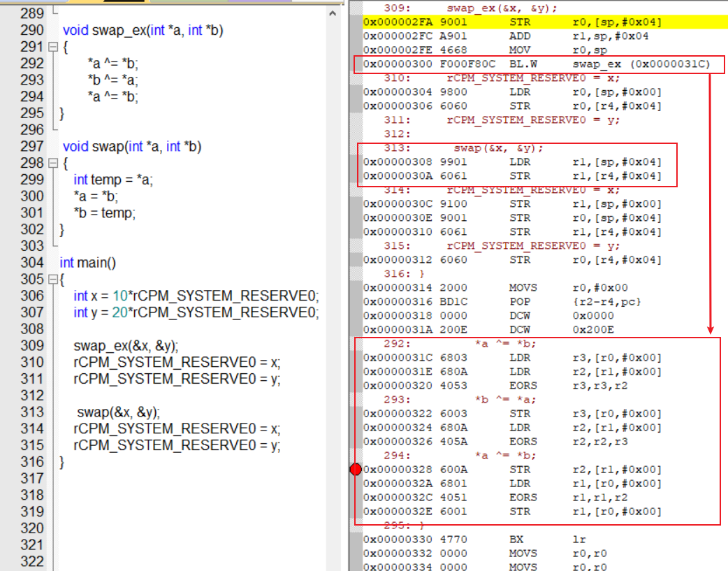The image size is (728, 571).
Task: Click the disassembly row at 0x00000310 STR
Action: (545, 231)
